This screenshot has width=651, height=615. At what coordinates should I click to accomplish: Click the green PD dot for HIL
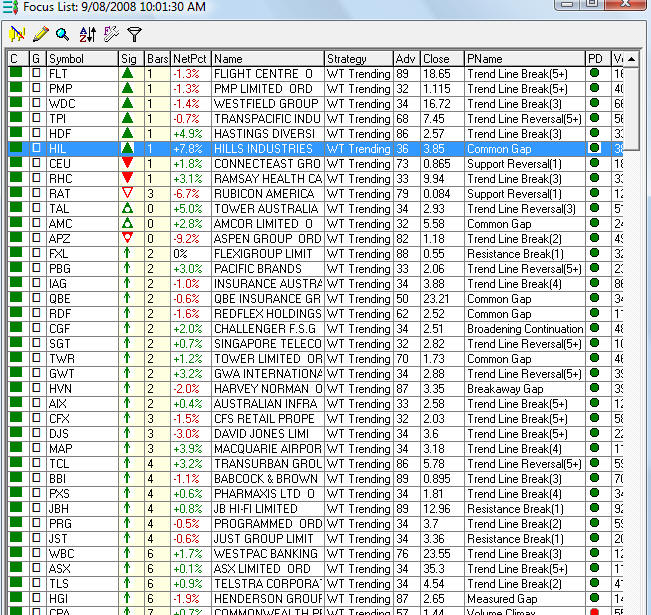(x=594, y=148)
